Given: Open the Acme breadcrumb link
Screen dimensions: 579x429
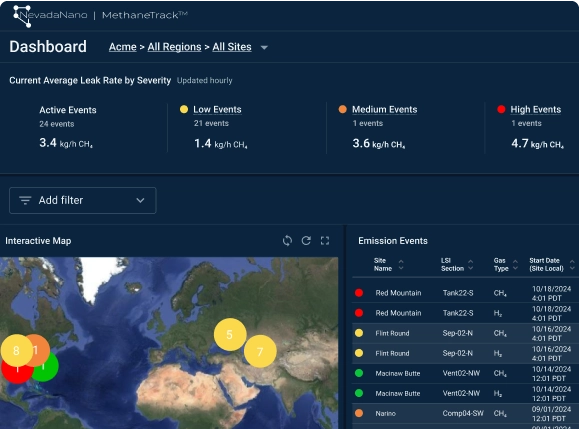Looking at the screenshot, I should point(123,47).
